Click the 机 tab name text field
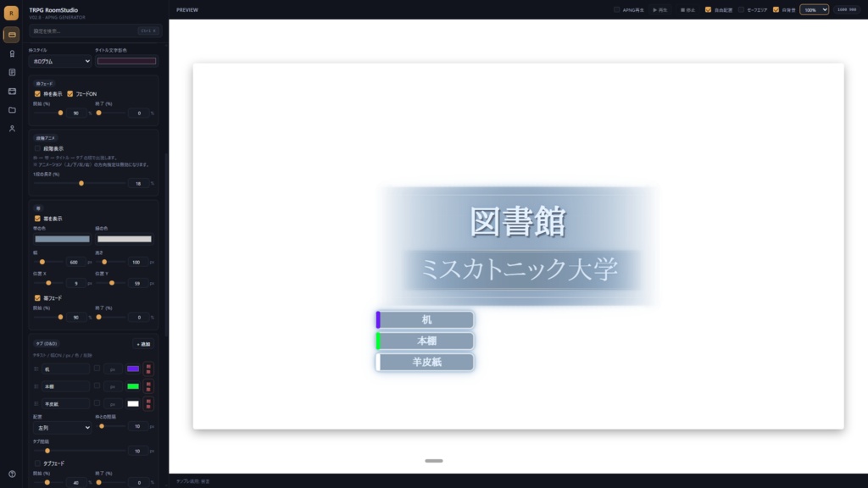The width and height of the screenshot is (868, 488). coord(66,369)
